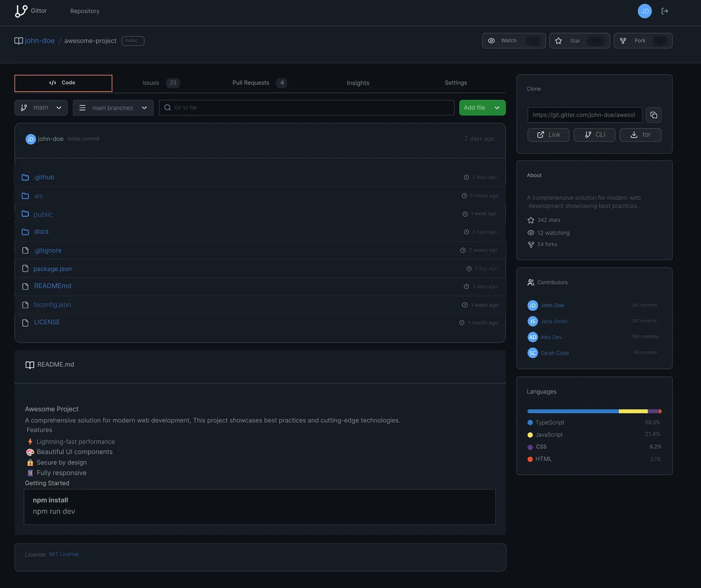Click the README.md book icon

point(30,365)
